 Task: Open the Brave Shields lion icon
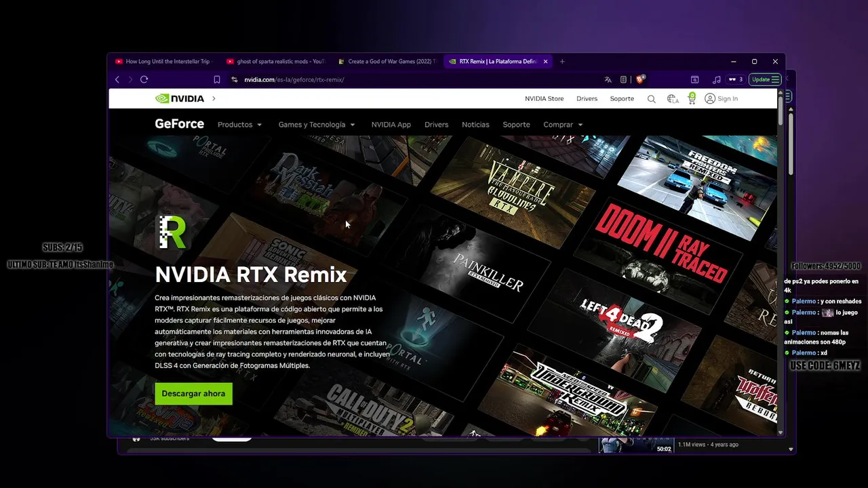(x=640, y=79)
